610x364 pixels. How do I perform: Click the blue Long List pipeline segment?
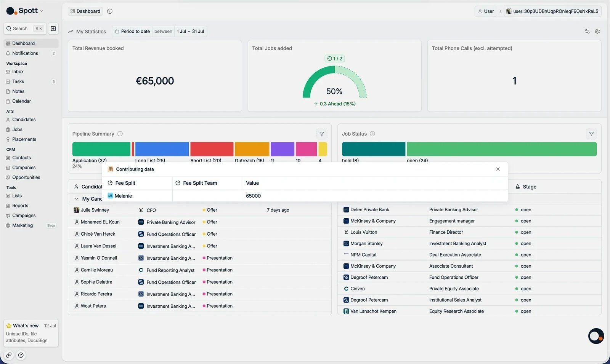162,149
